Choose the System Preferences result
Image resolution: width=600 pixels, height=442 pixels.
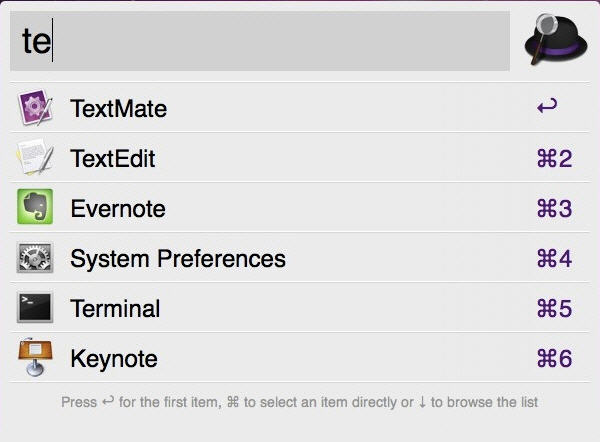pos(177,259)
